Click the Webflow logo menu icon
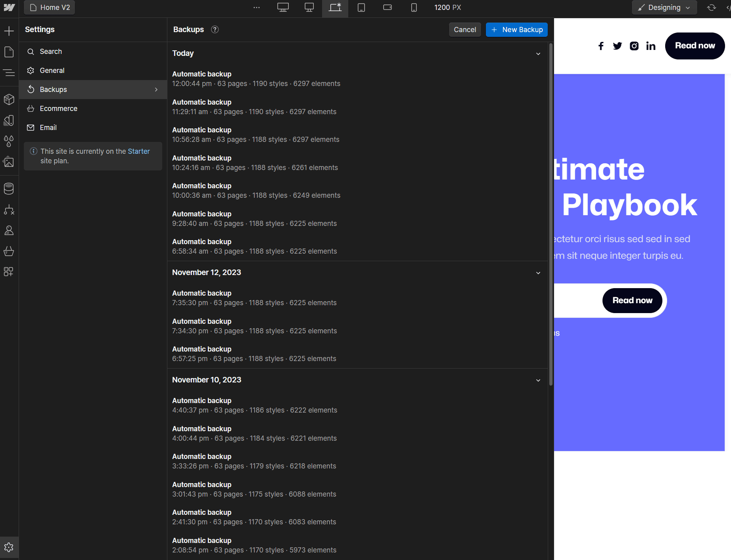731x560 pixels. click(9, 8)
